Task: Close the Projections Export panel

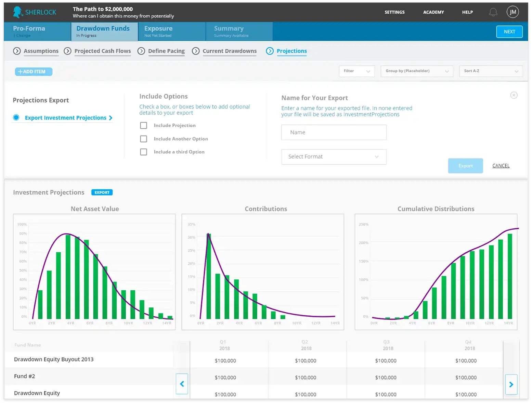Action: (x=514, y=95)
